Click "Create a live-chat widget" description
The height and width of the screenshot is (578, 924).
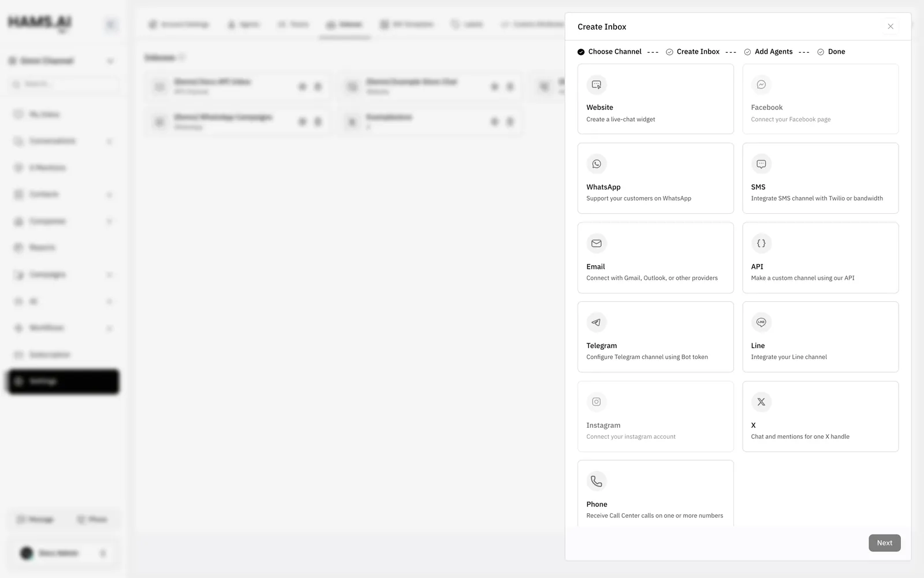point(621,120)
